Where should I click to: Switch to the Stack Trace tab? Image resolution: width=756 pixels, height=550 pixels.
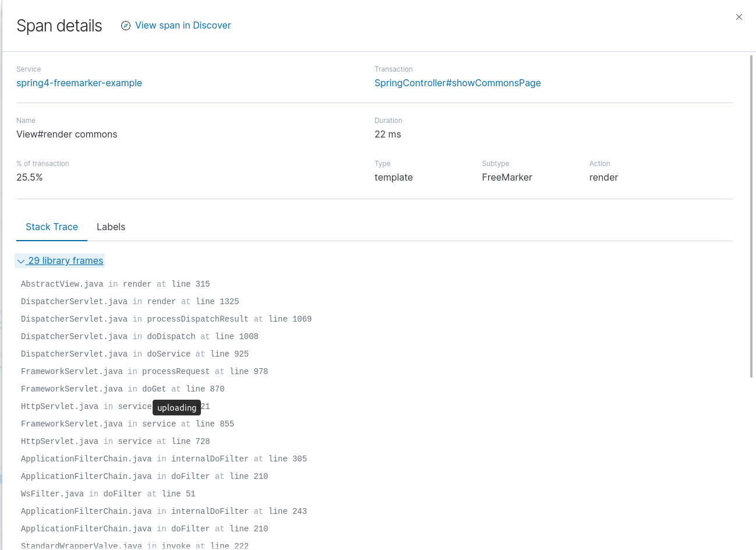point(52,227)
